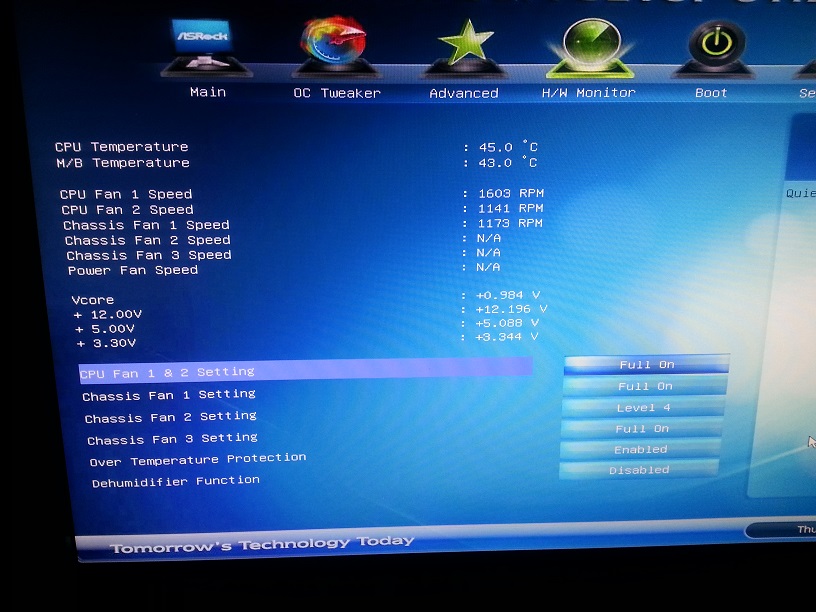Toggle Over Temperature Protection Enabled value
The height and width of the screenshot is (612, 816).
640,450
